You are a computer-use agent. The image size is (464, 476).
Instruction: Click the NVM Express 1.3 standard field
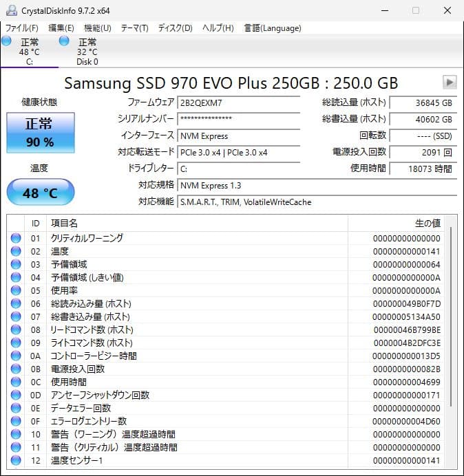coord(317,185)
